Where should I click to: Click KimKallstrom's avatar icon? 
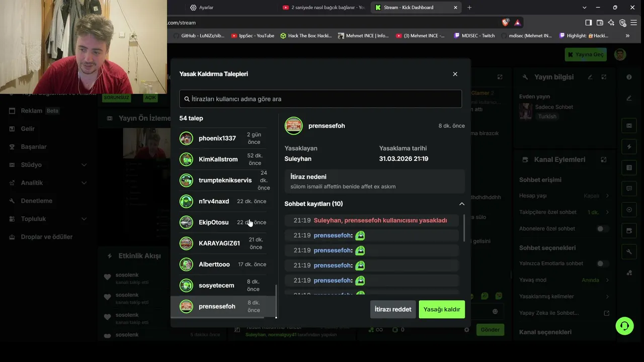click(x=187, y=159)
